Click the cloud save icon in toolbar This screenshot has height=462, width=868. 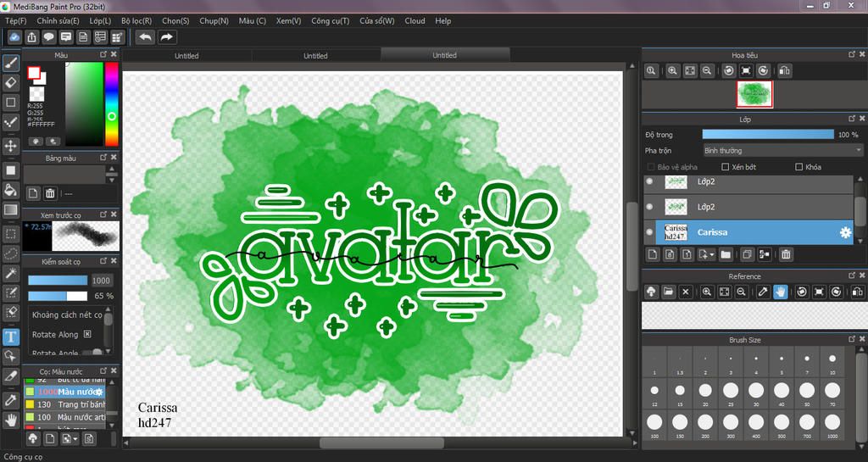(14, 37)
